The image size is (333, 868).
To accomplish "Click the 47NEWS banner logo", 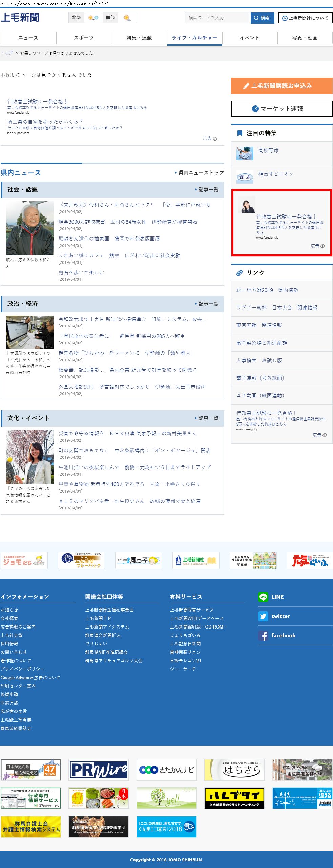I will click(31, 770).
